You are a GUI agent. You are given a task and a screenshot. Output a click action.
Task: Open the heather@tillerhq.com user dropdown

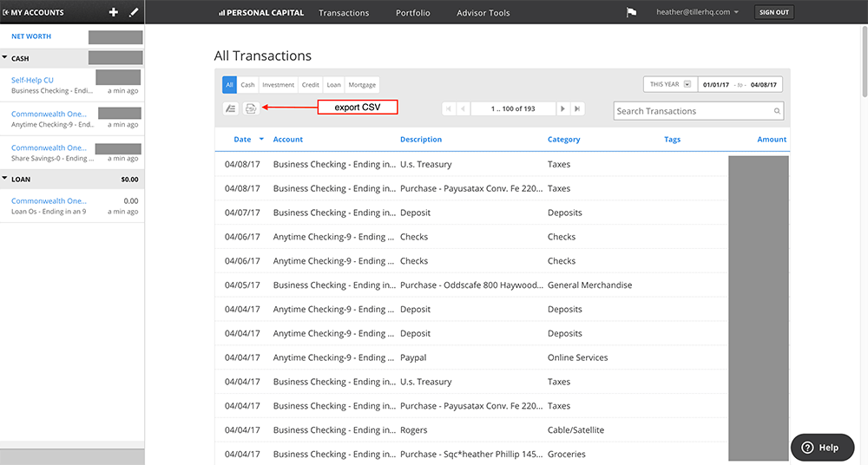point(698,12)
